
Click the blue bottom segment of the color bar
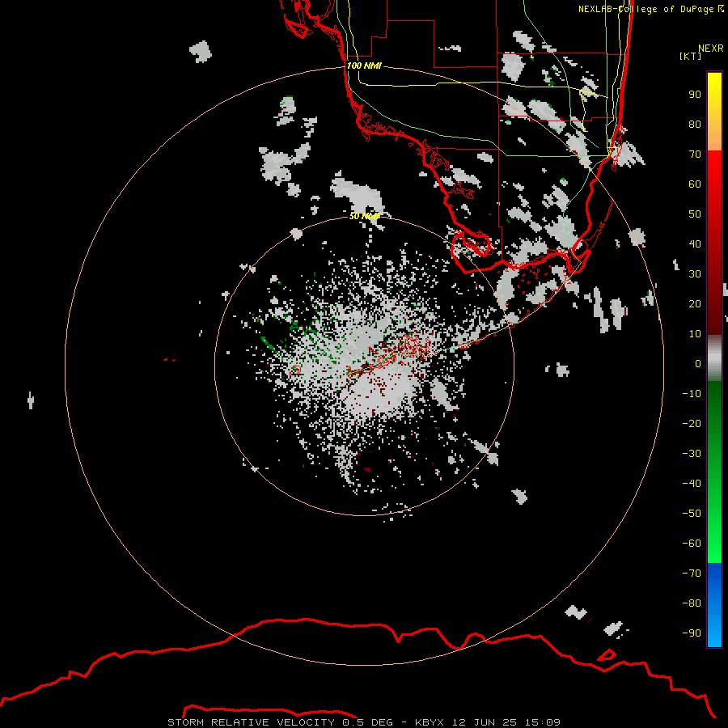714,605
